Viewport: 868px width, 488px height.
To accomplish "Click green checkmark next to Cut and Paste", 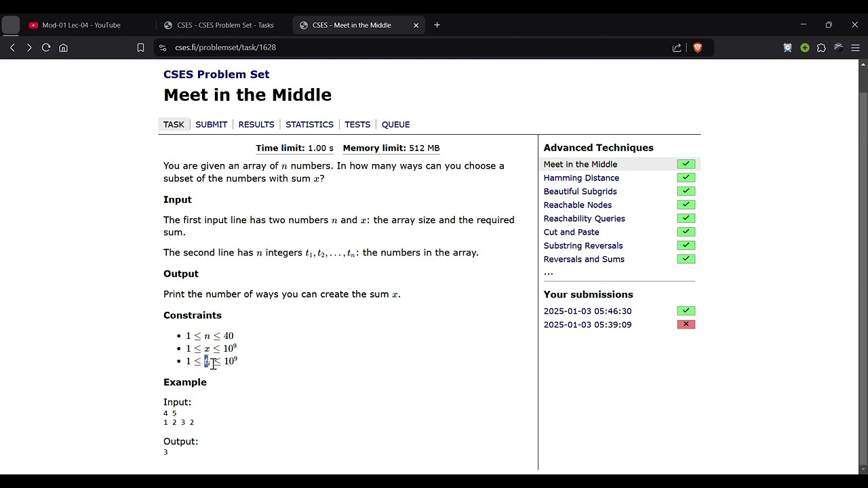I will tap(686, 232).
